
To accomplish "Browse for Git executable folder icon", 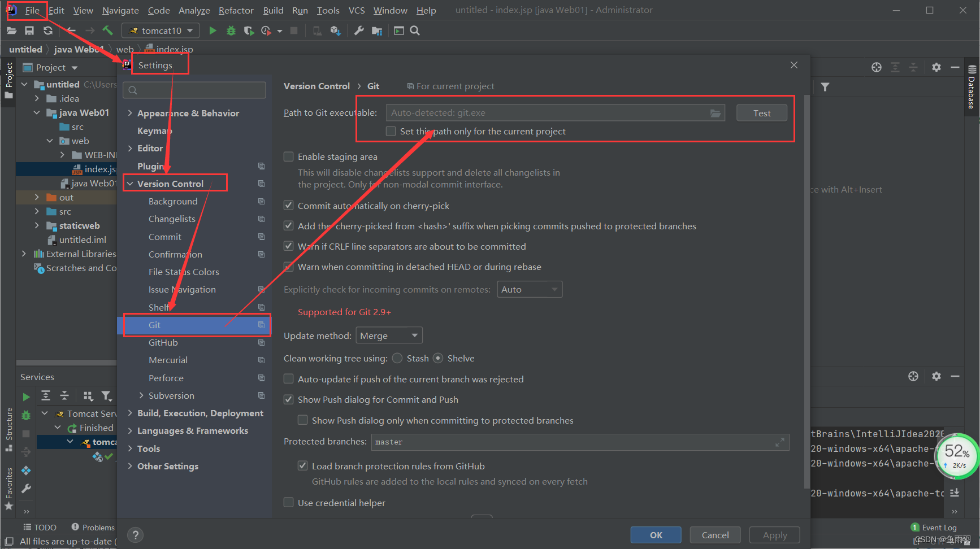I will 716,113.
